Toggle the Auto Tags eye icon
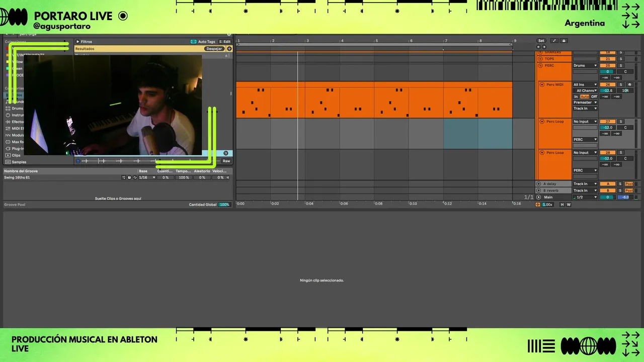The height and width of the screenshot is (362, 644). pos(194,42)
